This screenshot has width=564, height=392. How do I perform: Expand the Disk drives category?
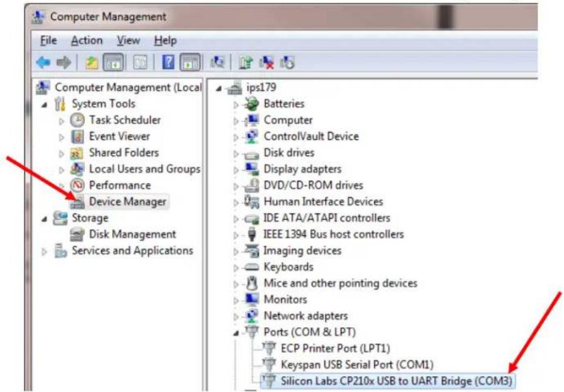point(236,154)
